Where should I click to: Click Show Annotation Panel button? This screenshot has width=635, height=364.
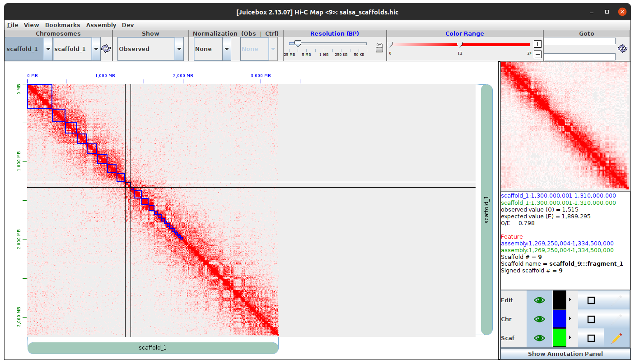tap(565, 354)
